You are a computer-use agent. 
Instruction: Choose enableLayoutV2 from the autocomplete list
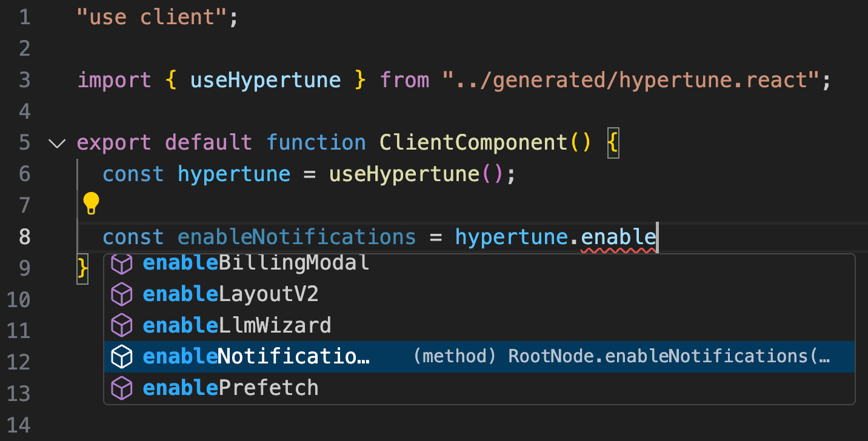coord(230,294)
